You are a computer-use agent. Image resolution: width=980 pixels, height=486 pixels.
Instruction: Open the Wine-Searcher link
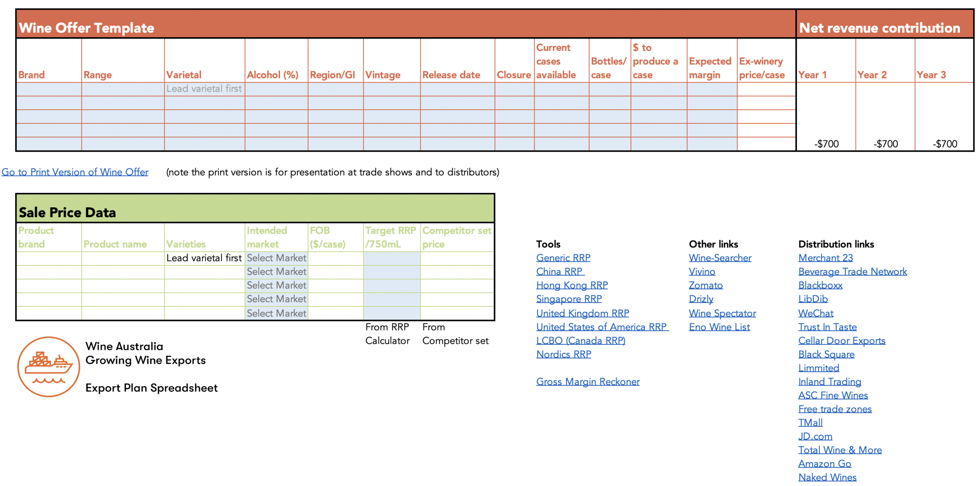coord(720,258)
